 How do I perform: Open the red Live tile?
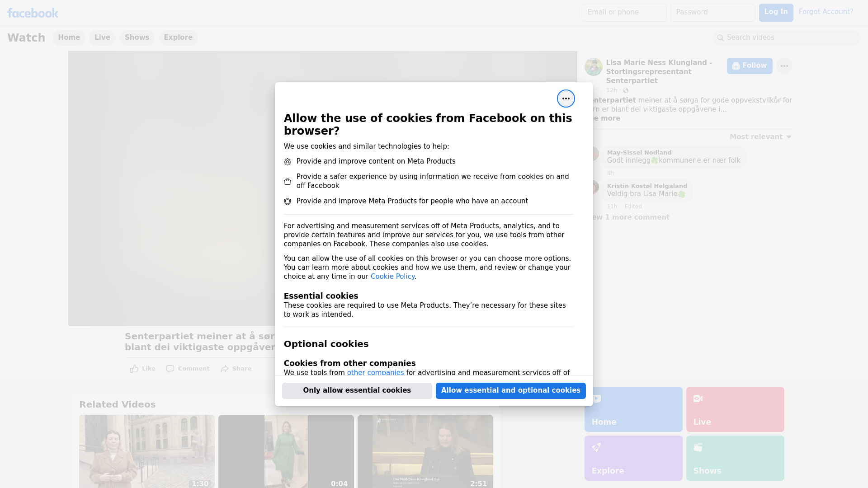735,409
